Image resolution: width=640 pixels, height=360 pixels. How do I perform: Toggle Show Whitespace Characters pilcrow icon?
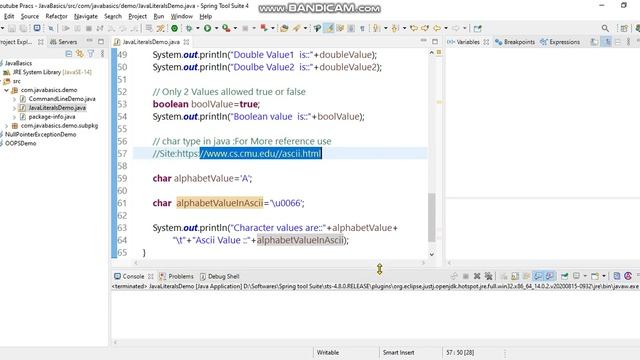[362, 28]
